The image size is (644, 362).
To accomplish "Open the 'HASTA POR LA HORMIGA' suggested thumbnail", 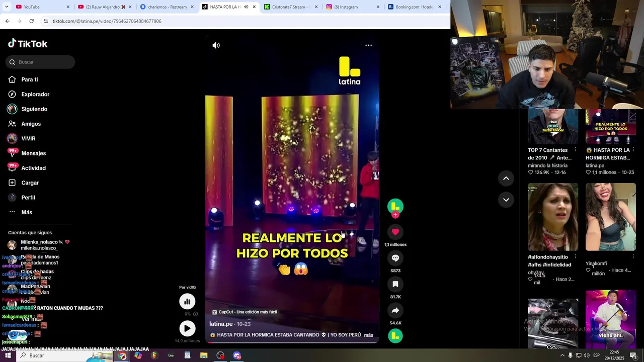I will click(611, 127).
